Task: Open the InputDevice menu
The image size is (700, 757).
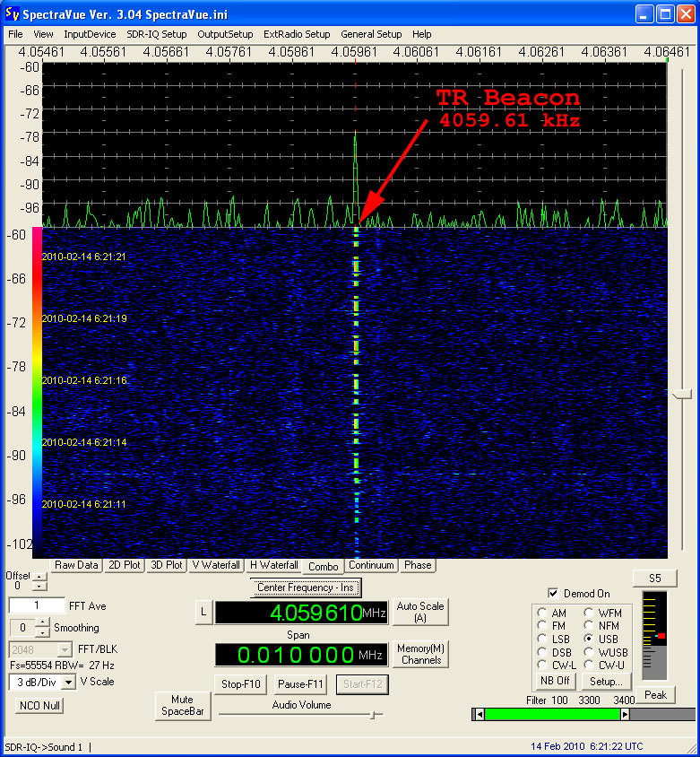Action: 90,34
